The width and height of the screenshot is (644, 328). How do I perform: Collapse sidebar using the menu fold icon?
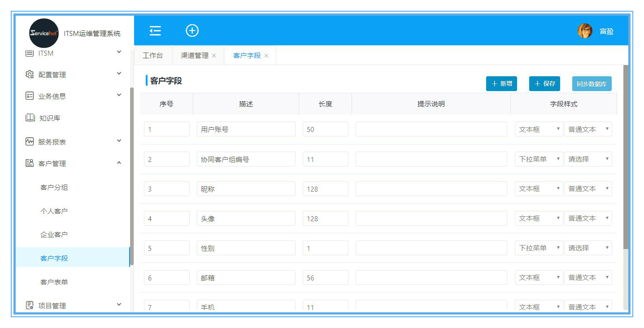pyautogui.click(x=155, y=31)
